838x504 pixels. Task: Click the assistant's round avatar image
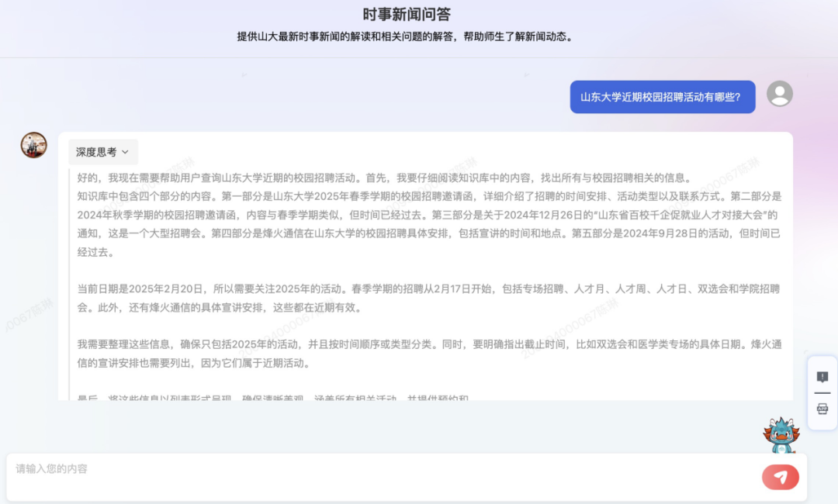(33, 145)
